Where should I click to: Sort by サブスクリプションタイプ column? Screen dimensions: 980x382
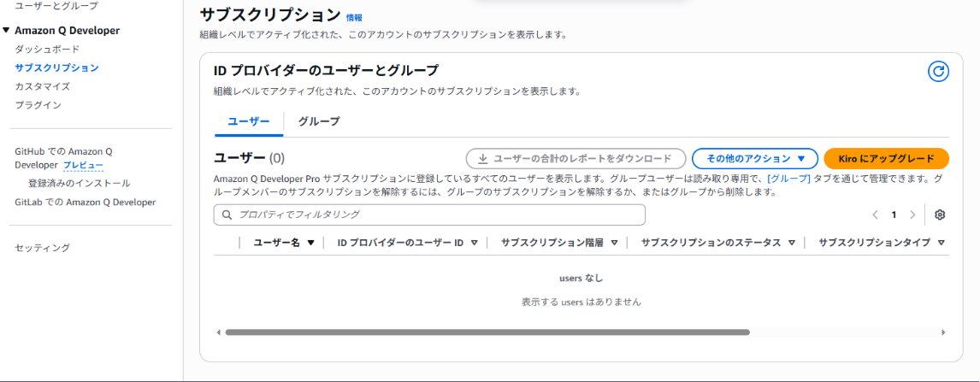pyautogui.click(x=941, y=243)
